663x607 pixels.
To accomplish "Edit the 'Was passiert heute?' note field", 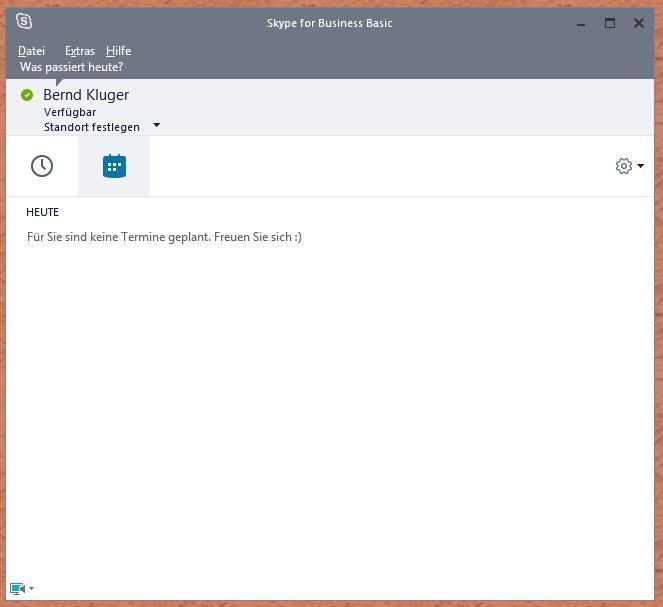I will pyautogui.click(x=71, y=67).
